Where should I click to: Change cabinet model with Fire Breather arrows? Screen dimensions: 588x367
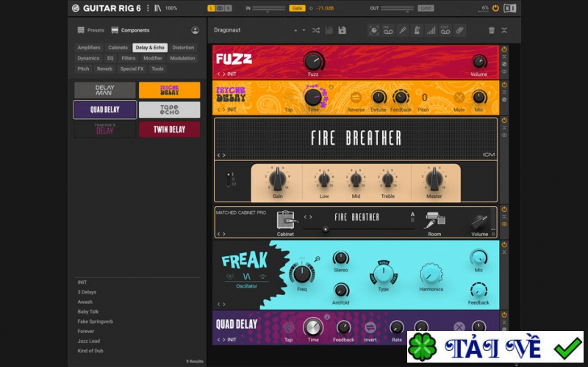[308, 217]
